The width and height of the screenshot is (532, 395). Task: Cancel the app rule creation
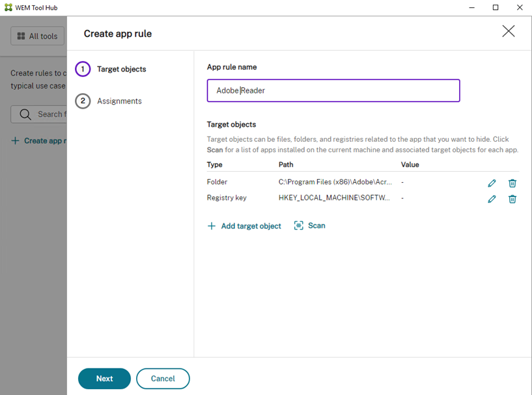click(163, 379)
